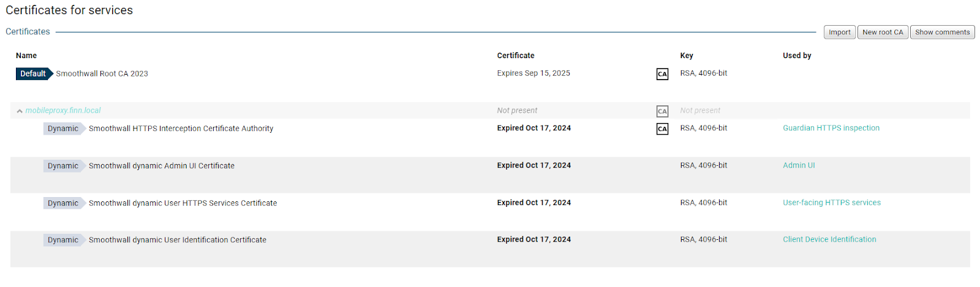980x287 pixels.
Task: Open the Client Device Identification link
Action: (x=829, y=240)
